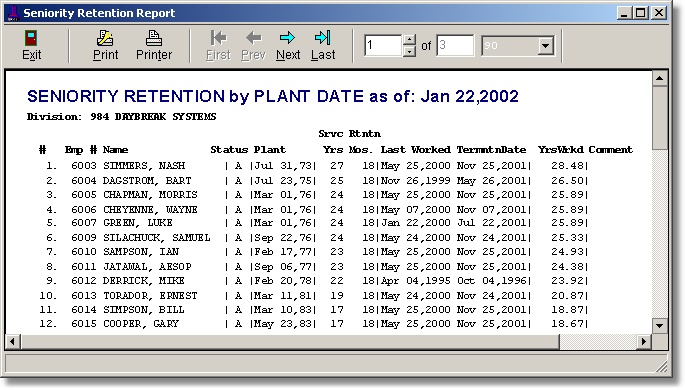Click the TermntnDate column header
This screenshot has width=685, height=390.
491,150
